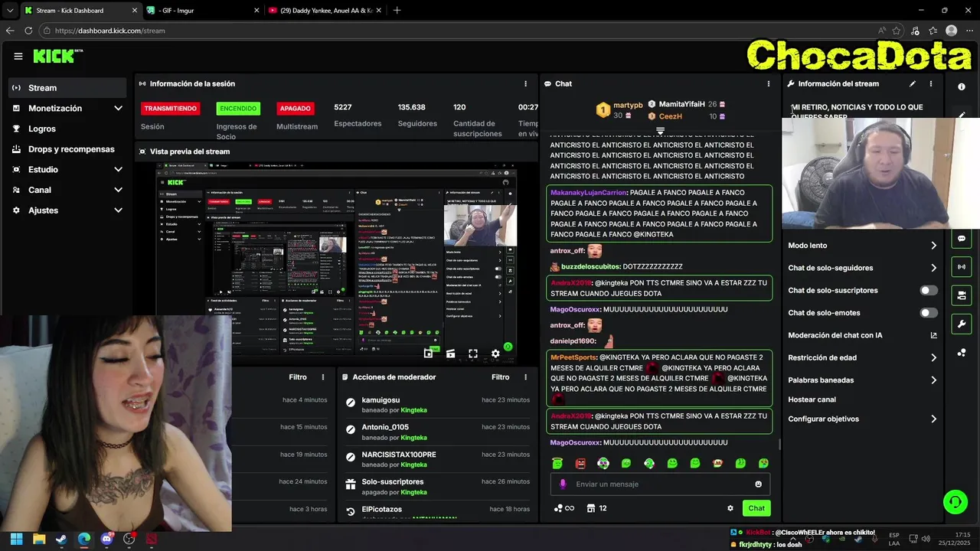The image size is (980, 551).
Task: Click the purple microphone icon in the message box
Action: point(563,484)
